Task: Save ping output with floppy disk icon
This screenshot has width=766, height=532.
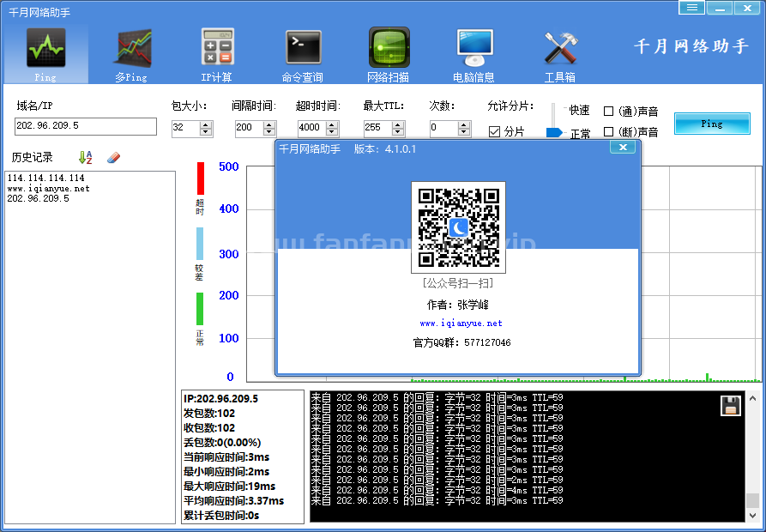Action: [x=731, y=406]
